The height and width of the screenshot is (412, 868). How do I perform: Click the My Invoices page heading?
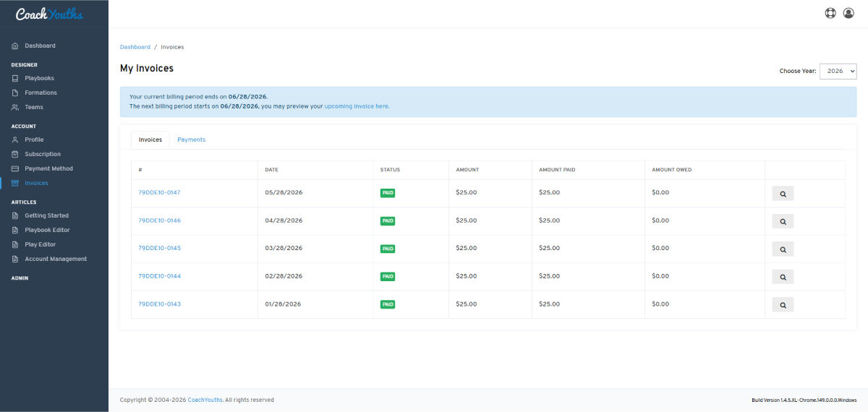[x=147, y=69]
